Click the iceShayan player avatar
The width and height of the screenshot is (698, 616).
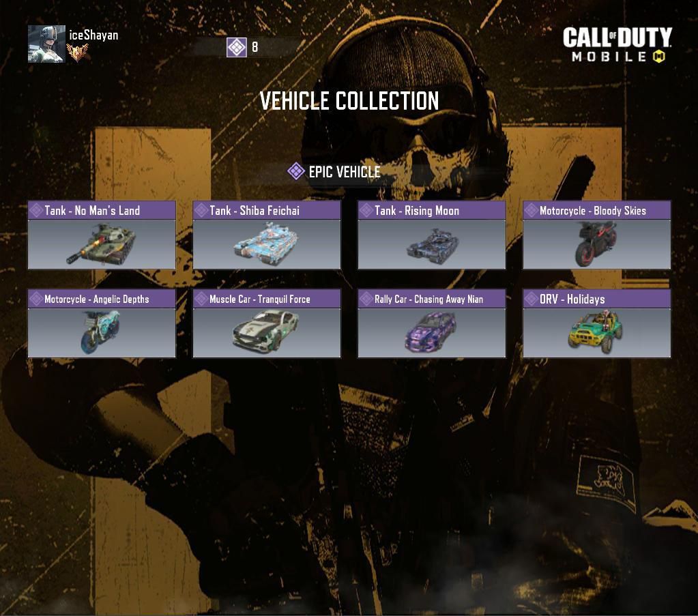[x=46, y=44]
